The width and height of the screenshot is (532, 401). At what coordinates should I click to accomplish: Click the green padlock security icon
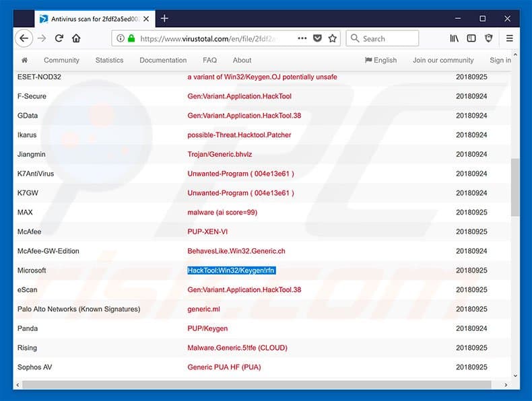point(131,38)
